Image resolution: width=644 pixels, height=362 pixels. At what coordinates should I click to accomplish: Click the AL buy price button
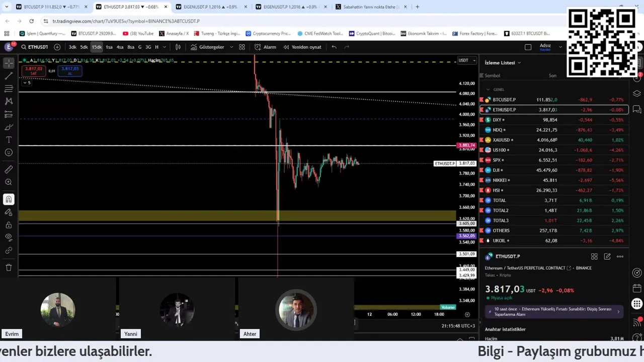coord(69,71)
